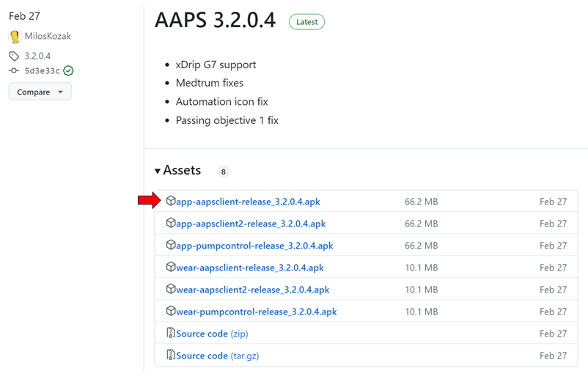Click package icon for wear-pumpcontrol-release apk
The image size is (588, 382).
pyautogui.click(x=171, y=311)
